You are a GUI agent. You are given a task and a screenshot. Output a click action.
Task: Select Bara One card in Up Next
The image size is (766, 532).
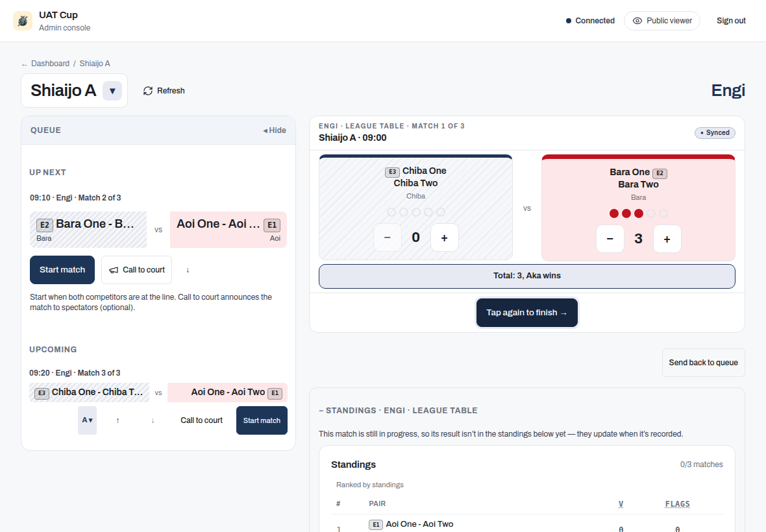[x=88, y=230]
